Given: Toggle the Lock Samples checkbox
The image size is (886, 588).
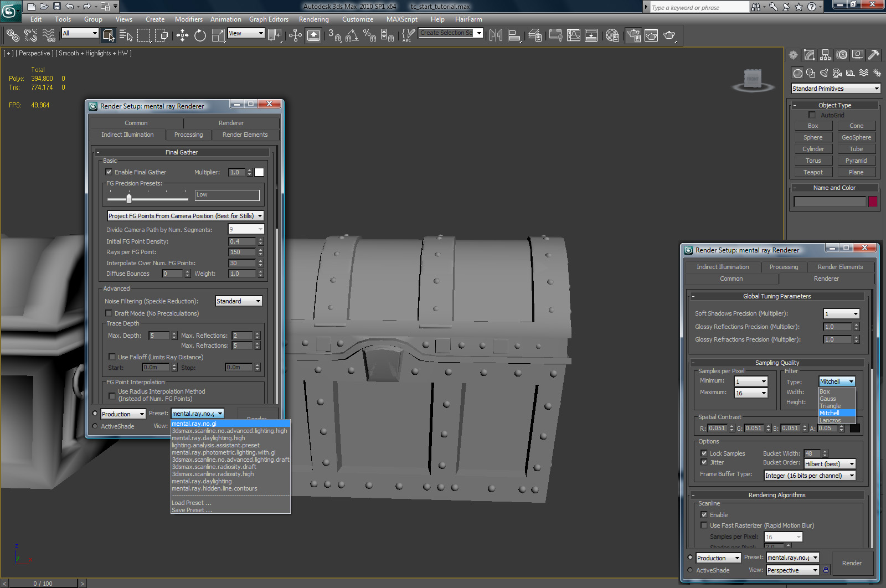Looking at the screenshot, I should (704, 453).
